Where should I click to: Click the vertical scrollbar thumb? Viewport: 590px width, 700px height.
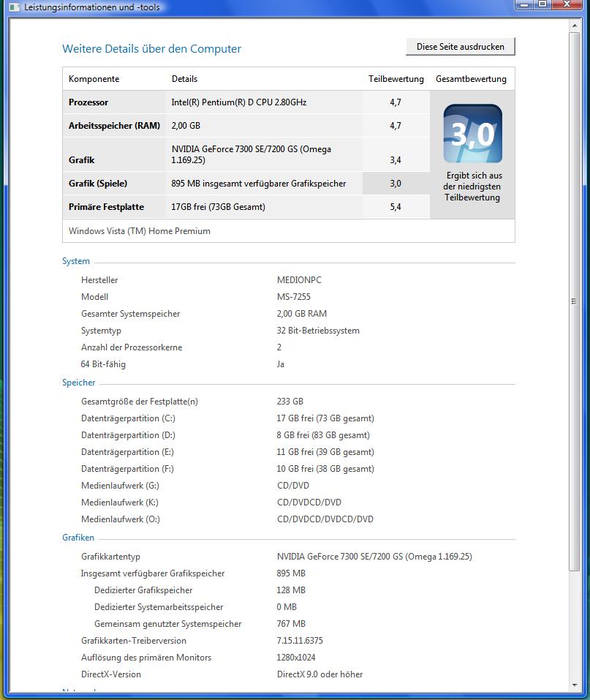[x=575, y=301]
